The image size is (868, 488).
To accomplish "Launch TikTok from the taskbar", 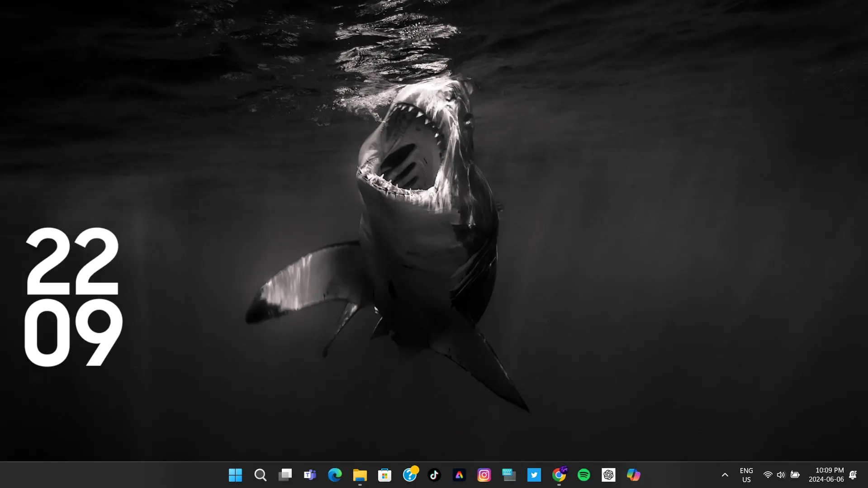I will pyautogui.click(x=435, y=475).
